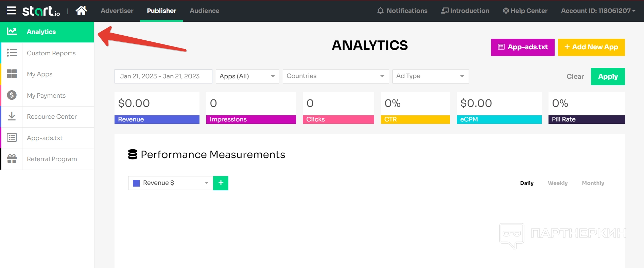The image size is (644, 268).
Task: Click the date range field
Action: [163, 76]
